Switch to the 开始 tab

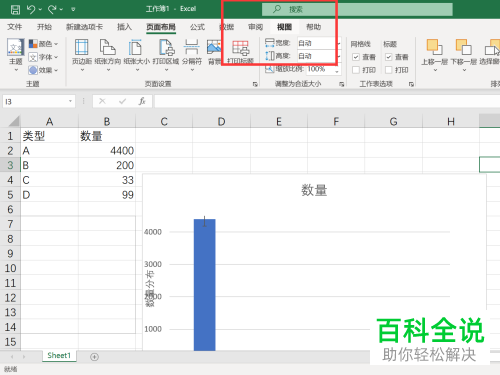tap(44, 27)
